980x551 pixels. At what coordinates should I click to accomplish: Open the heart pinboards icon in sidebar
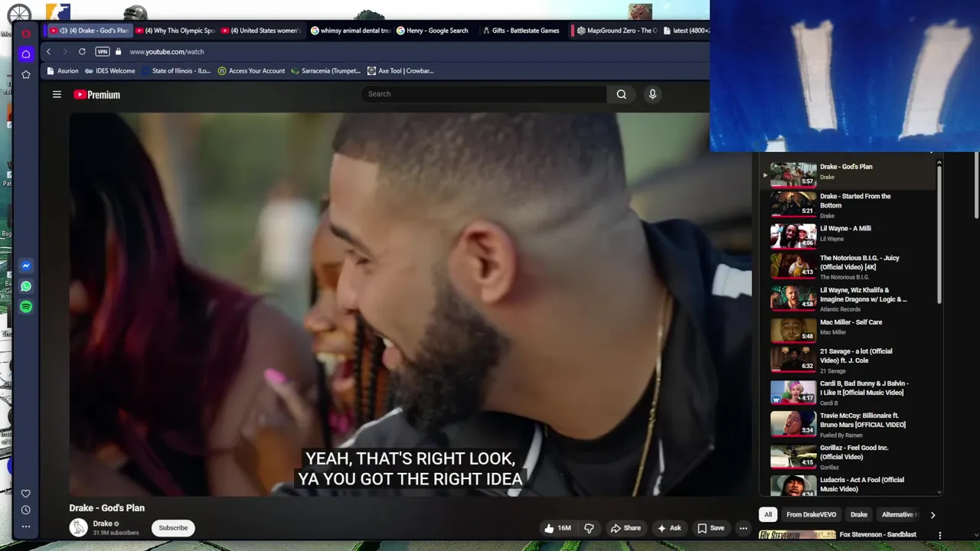pos(26,494)
